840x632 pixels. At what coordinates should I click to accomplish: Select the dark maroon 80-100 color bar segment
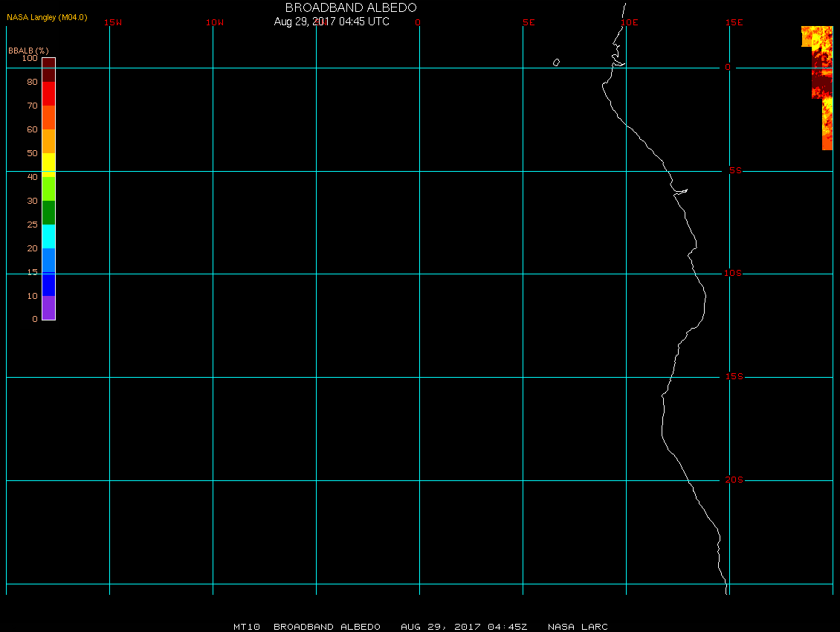click(x=49, y=70)
